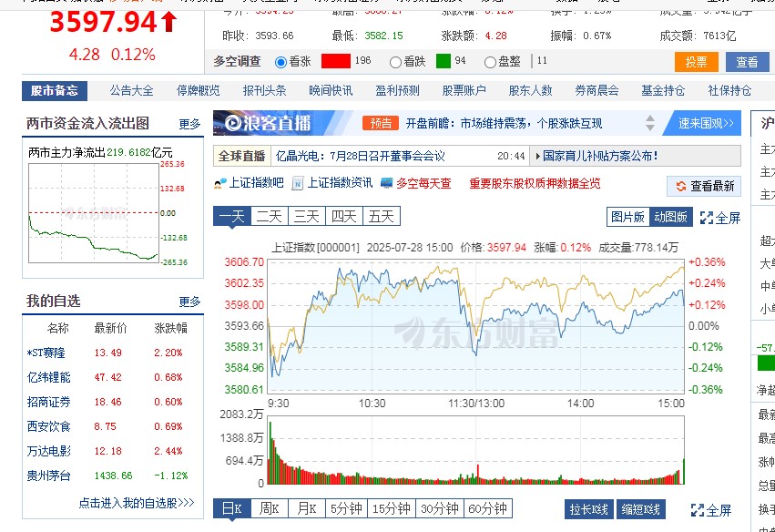
Task: Select the 周K chart tab
Action: click(x=270, y=508)
